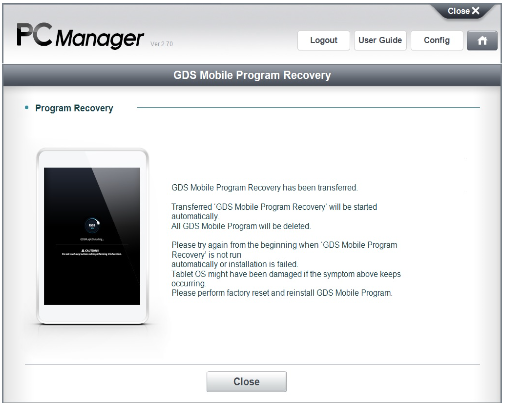Click the caution warning on tablet screen

[92, 252]
